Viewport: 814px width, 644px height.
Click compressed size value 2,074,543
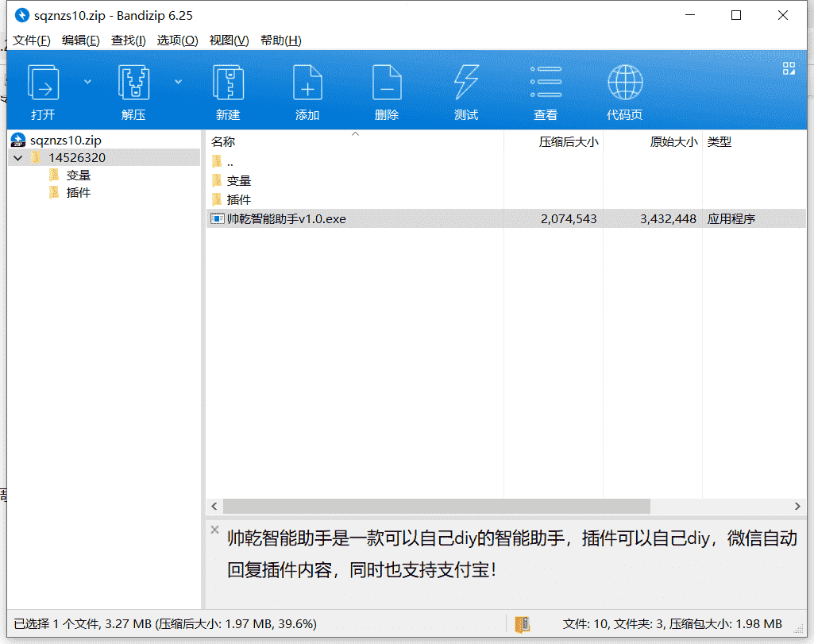569,219
